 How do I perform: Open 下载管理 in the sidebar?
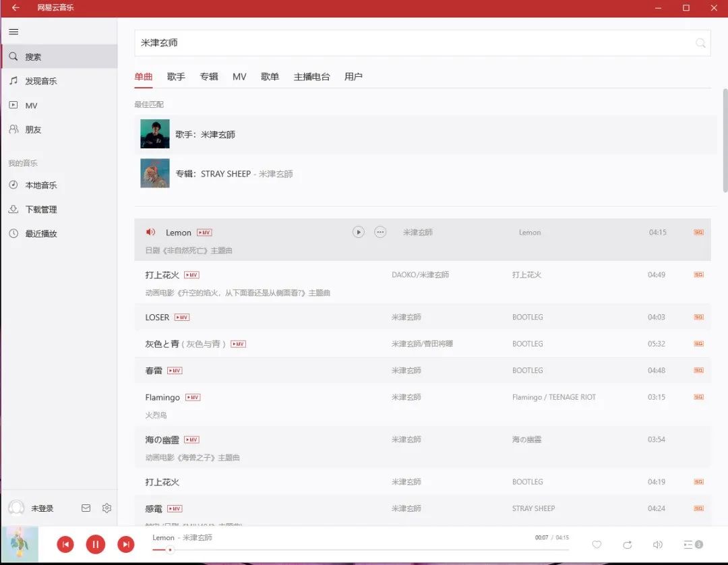pyautogui.click(x=59, y=210)
